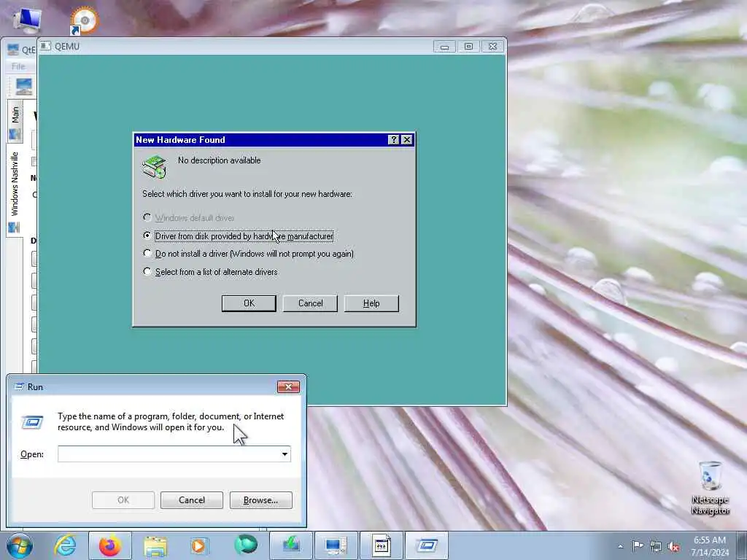Screen dimensions: 747x560
Task: Open Windows Media Player from taskbar
Action: point(199,545)
